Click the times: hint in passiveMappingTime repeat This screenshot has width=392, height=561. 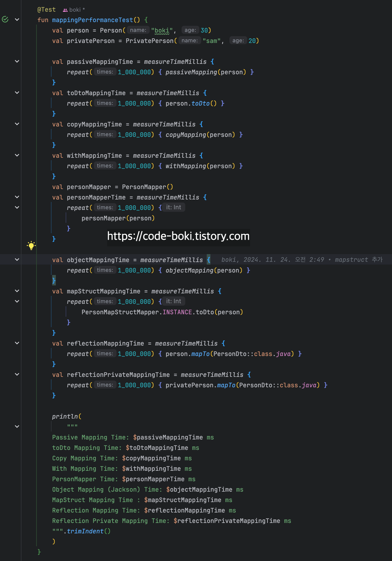(105, 72)
